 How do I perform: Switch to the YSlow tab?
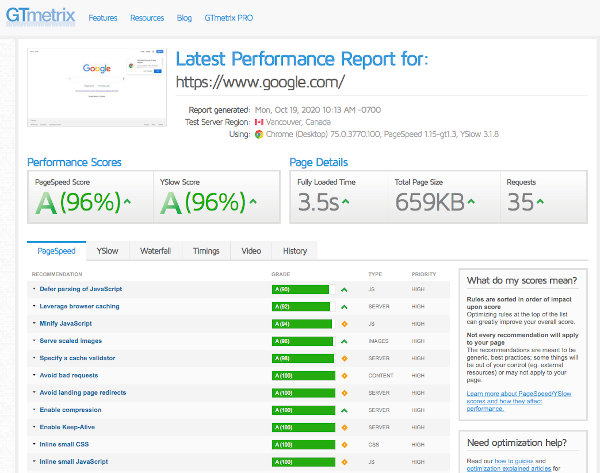coord(108,251)
